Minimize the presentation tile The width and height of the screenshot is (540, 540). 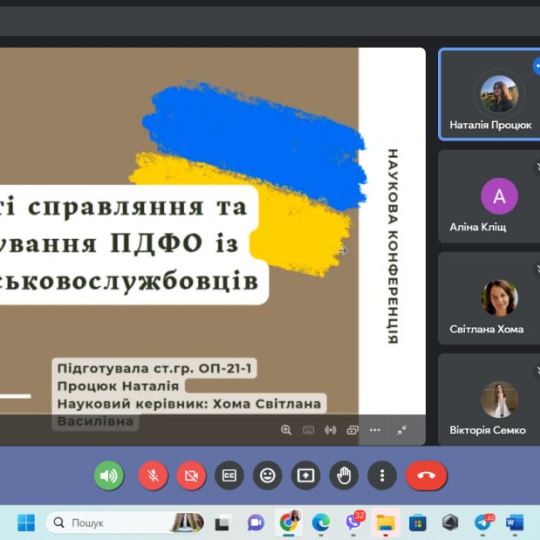[402, 430]
